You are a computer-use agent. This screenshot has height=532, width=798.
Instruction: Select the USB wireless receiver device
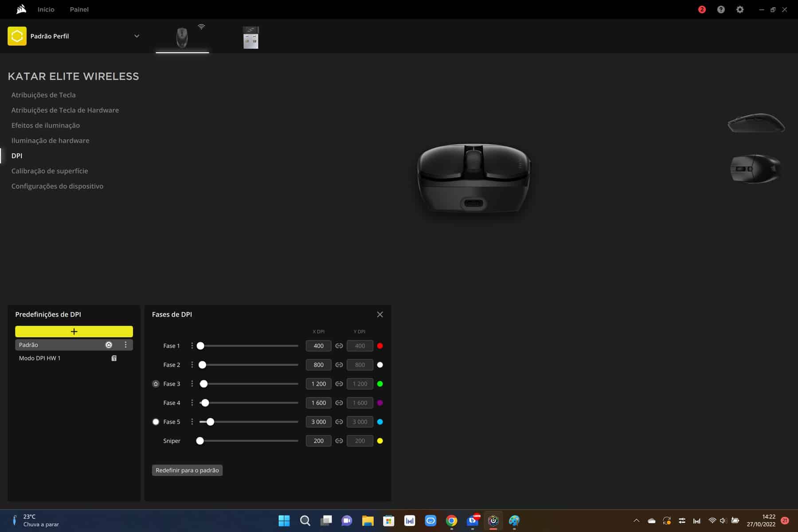click(x=250, y=37)
